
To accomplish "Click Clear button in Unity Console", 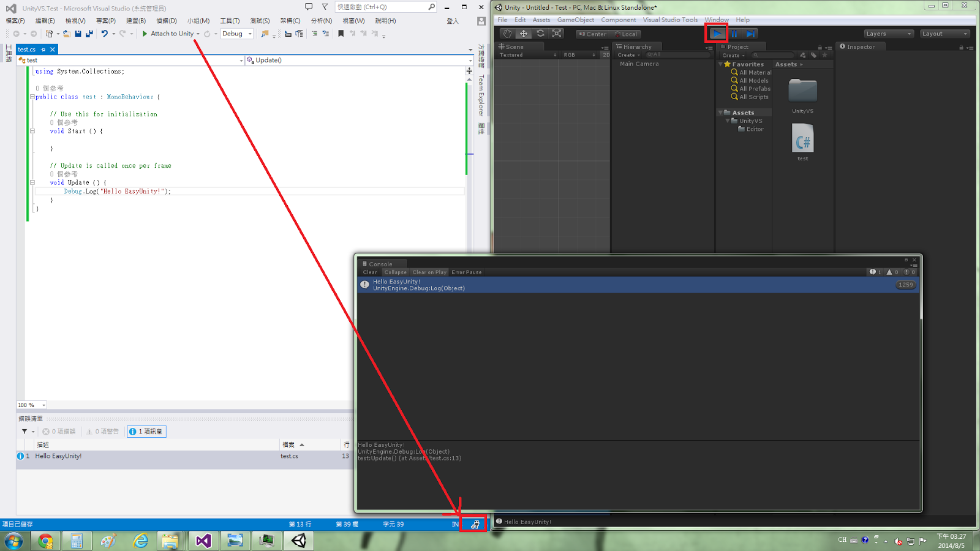I will 370,272.
